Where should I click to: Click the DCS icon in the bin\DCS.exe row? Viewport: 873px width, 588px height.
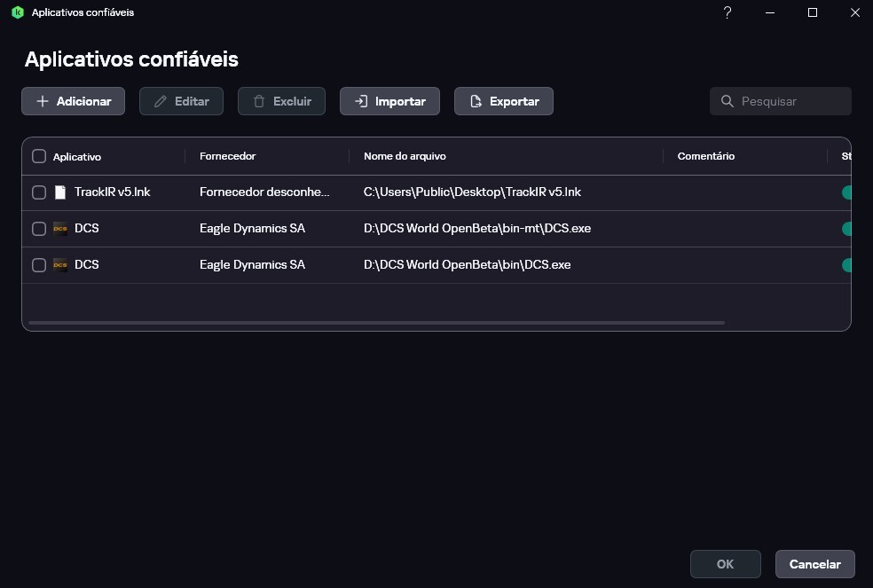60,264
